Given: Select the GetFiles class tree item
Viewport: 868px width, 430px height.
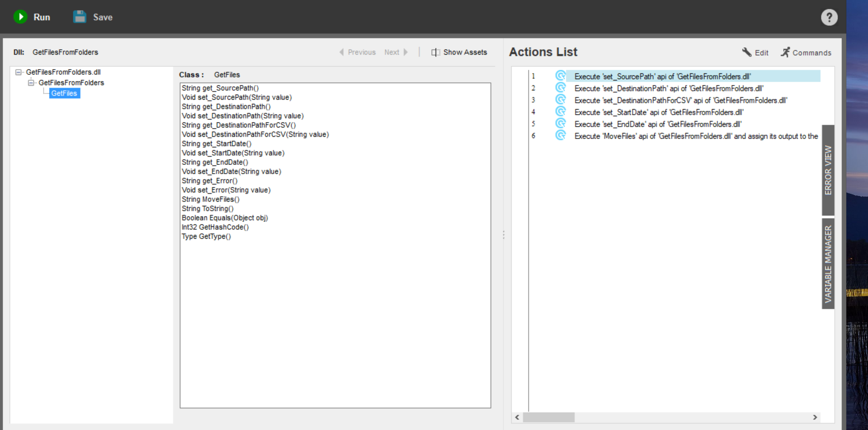Looking at the screenshot, I should (x=64, y=94).
